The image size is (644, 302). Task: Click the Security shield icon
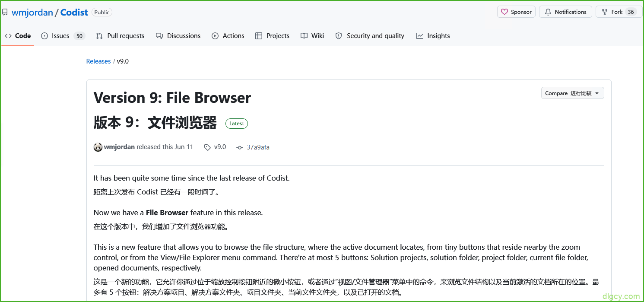(339, 36)
